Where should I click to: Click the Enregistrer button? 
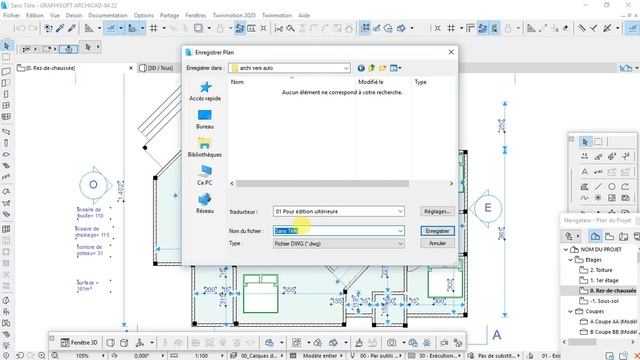point(437,231)
